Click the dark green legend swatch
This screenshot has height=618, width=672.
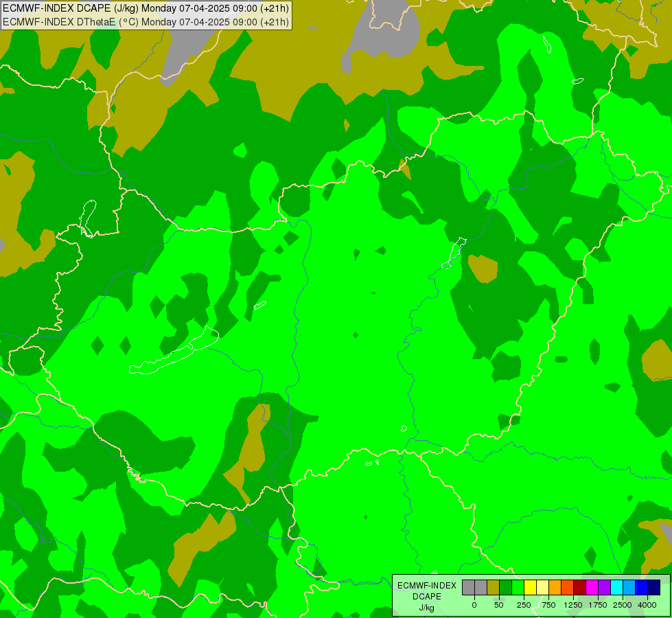505,588
